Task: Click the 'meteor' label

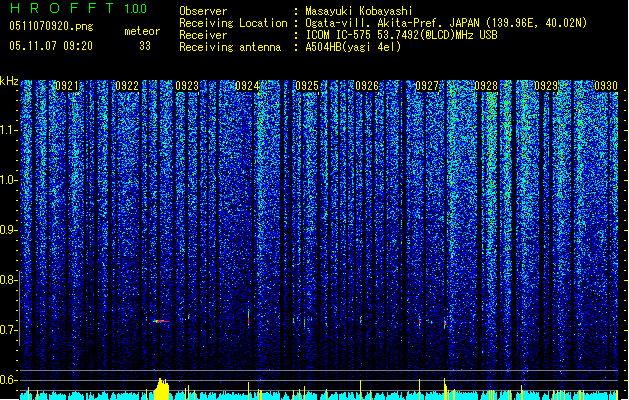Action: (142, 31)
